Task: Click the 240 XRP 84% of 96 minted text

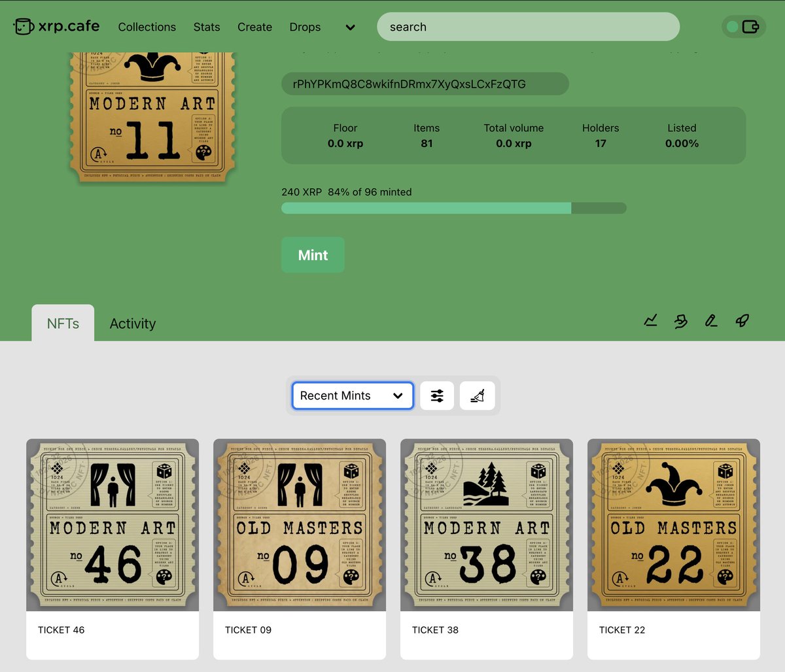Action: (x=347, y=192)
